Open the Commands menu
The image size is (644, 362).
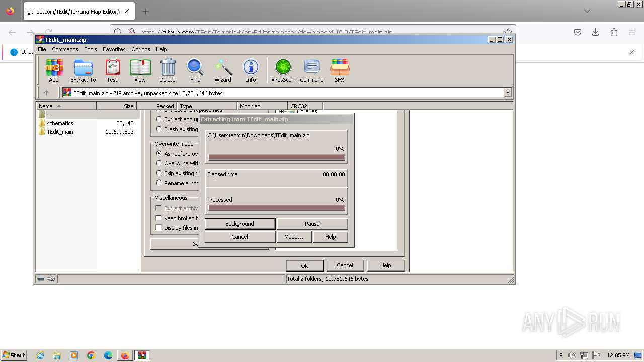65,49
